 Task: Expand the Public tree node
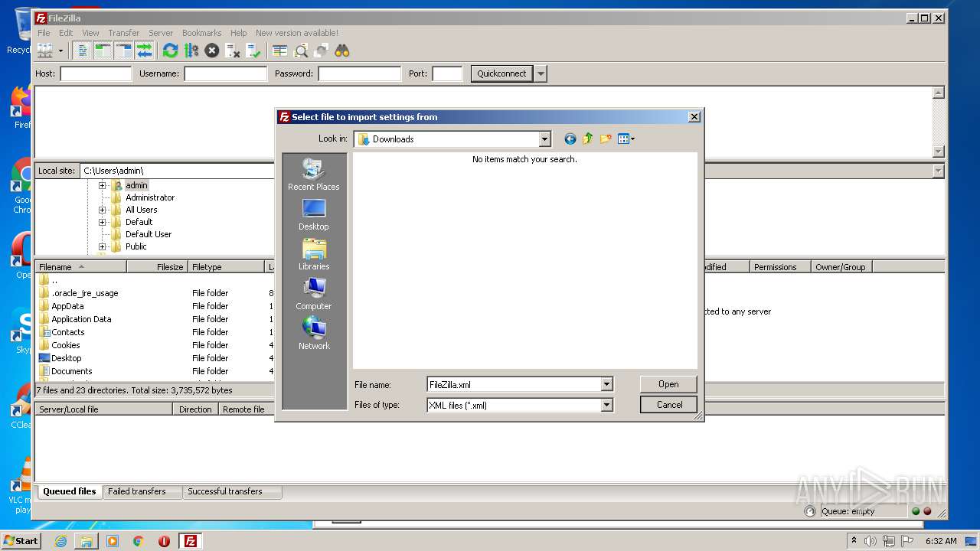coord(103,246)
